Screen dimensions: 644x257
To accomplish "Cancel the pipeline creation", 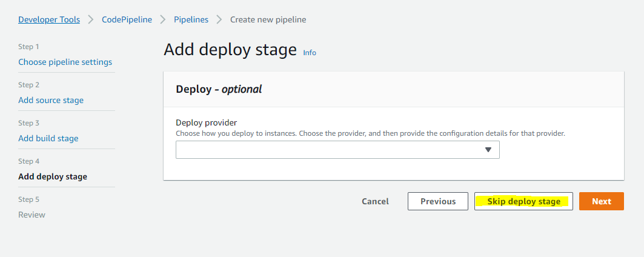I will click(x=376, y=201).
